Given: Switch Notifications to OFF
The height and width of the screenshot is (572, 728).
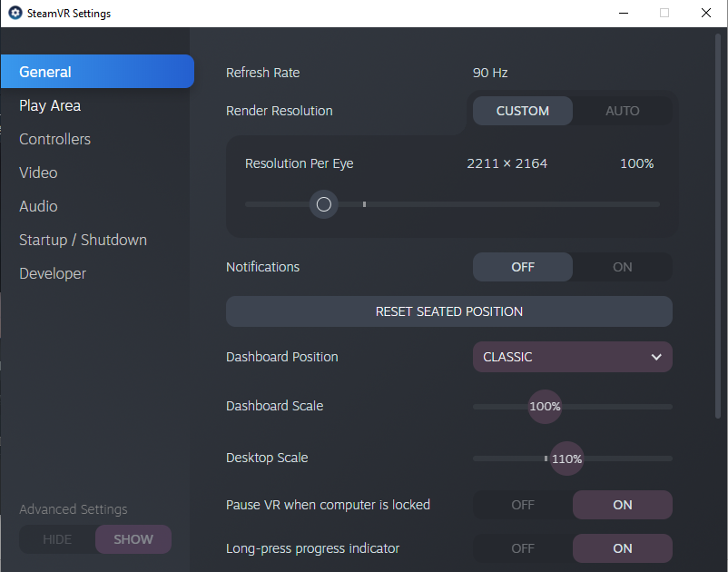Looking at the screenshot, I should pyautogui.click(x=523, y=267).
